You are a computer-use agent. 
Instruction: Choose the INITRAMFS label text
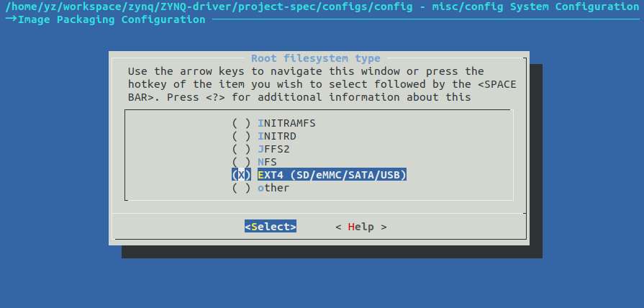click(286, 123)
